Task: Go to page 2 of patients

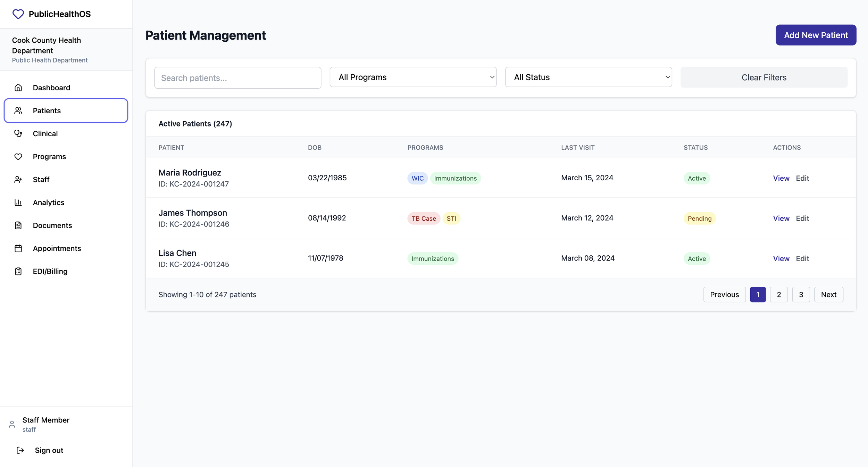Action: [778, 295]
